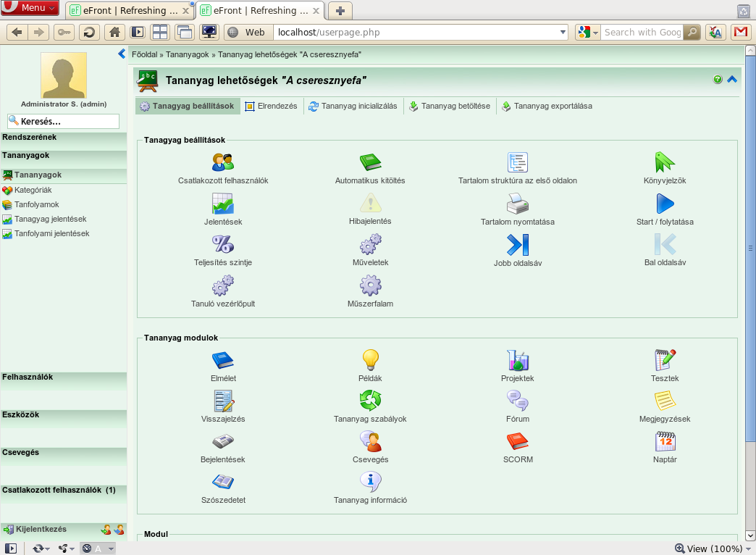Toggle the Tesztek module icon
Screen dimensions: 756x555
coord(665,360)
